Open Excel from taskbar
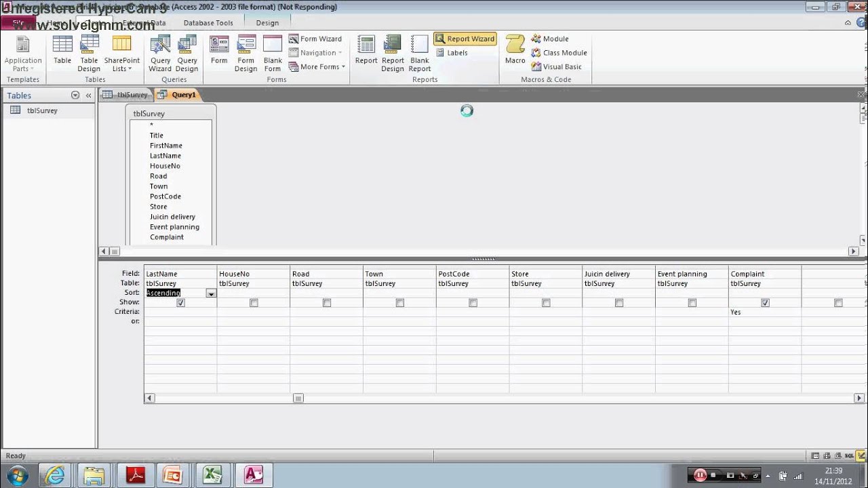The width and height of the screenshot is (868, 488). click(x=213, y=475)
